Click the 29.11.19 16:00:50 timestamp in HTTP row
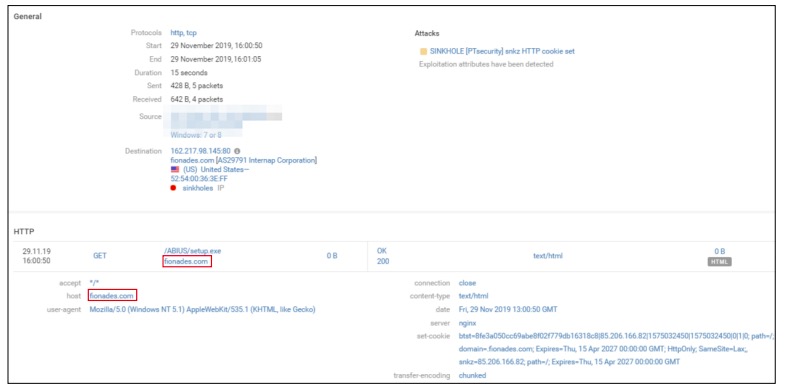This screenshot has width=785, height=391. [x=36, y=256]
